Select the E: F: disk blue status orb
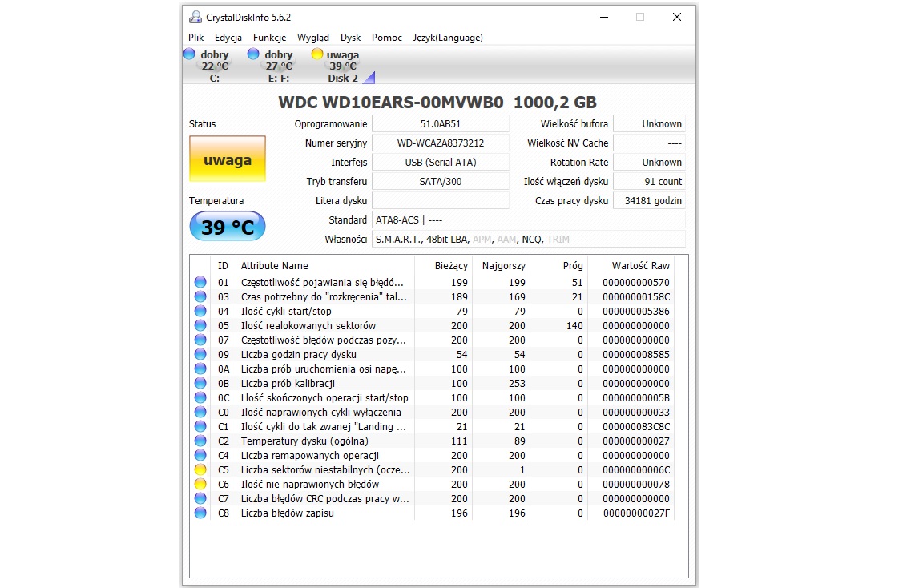This screenshot has height=588, width=923. tap(253, 54)
